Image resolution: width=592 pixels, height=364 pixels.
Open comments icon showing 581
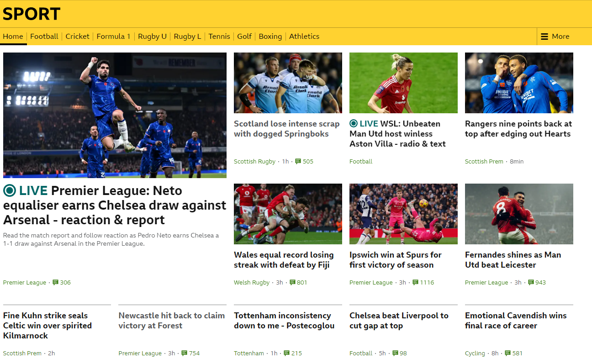point(507,353)
